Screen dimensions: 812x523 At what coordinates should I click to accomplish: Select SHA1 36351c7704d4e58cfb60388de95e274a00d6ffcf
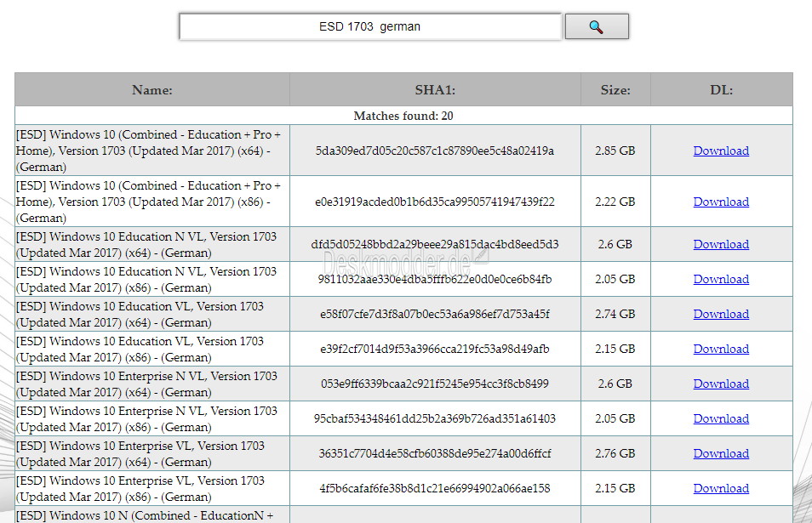pyautogui.click(x=435, y=453)
